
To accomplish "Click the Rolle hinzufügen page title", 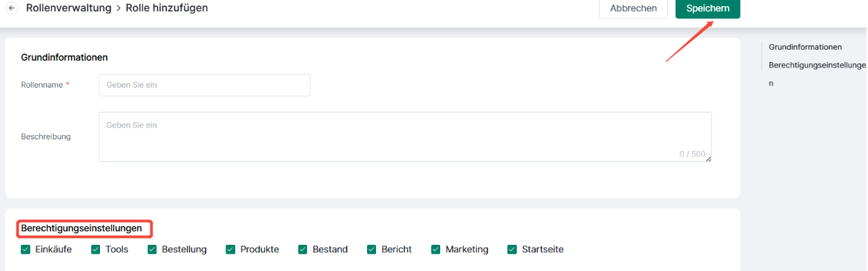I will tap(166, 8).
